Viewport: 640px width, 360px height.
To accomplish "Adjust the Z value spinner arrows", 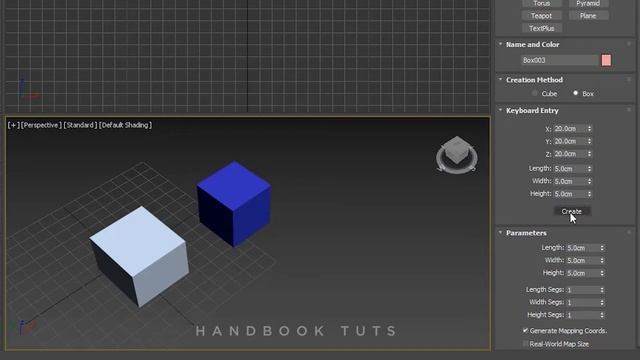I will pyautogui.click(x=589, y=154).
